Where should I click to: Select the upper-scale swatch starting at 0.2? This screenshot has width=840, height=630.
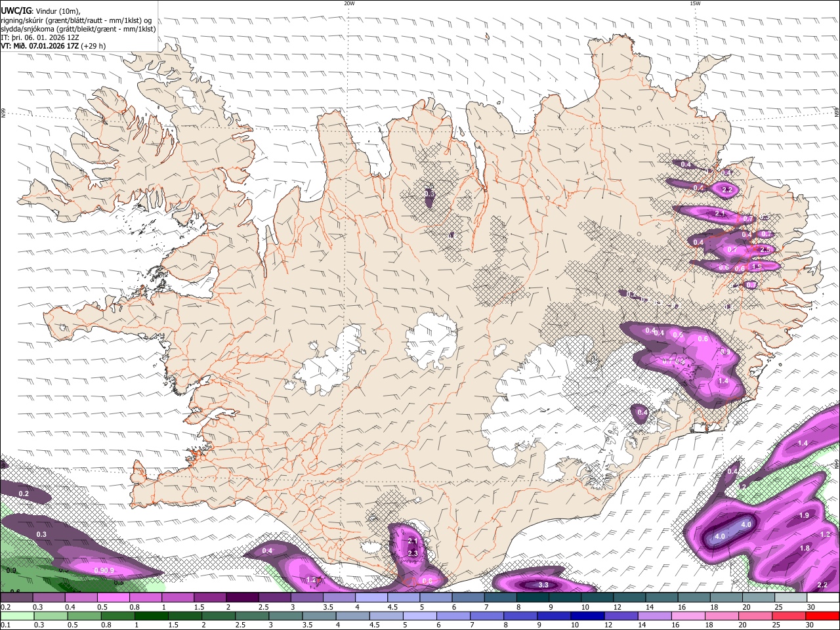tap(16, 597)
